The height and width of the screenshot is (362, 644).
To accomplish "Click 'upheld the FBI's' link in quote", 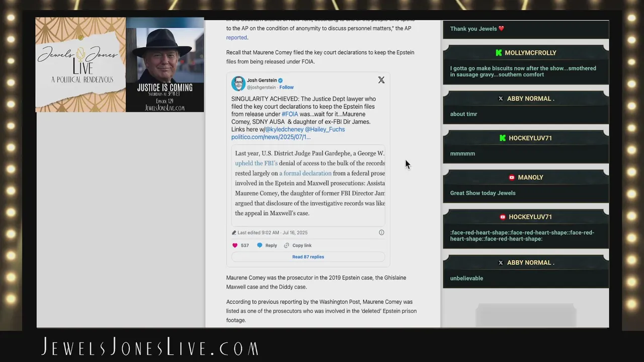I will click(256, 163).
